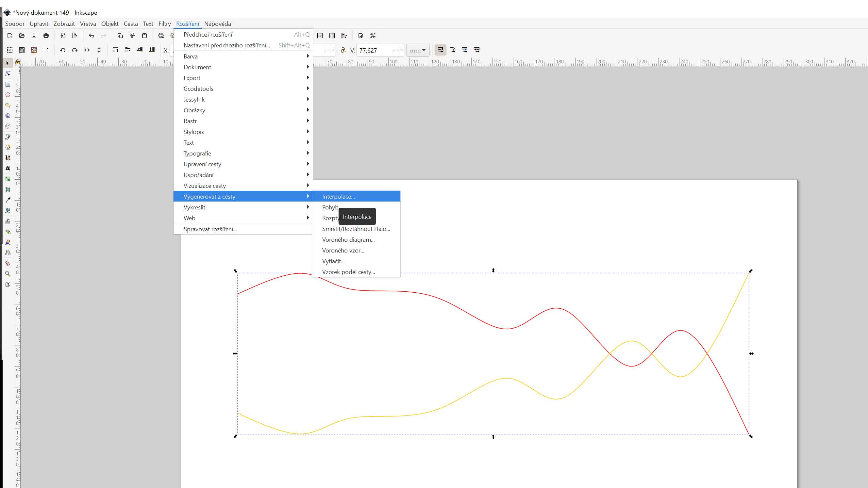Click Spravovat rozšíření... entry
Viewport: 868px width, 488px height.
(210, 229)
